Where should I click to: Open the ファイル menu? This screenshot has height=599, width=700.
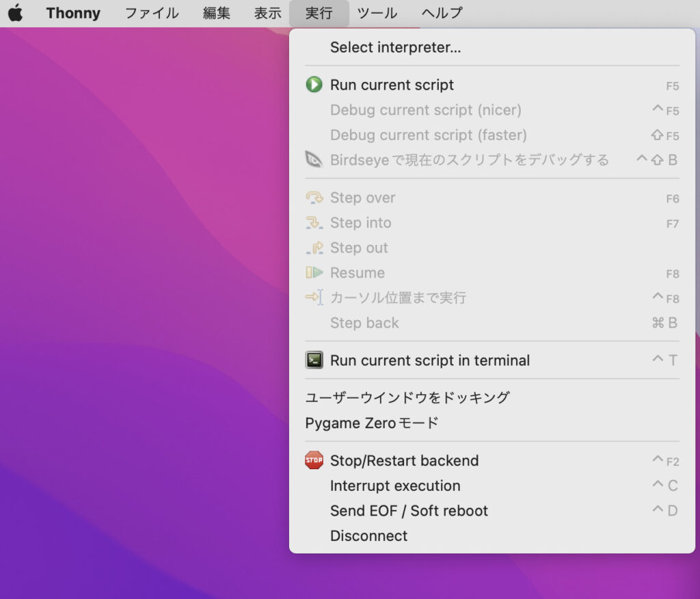(152, 13)
